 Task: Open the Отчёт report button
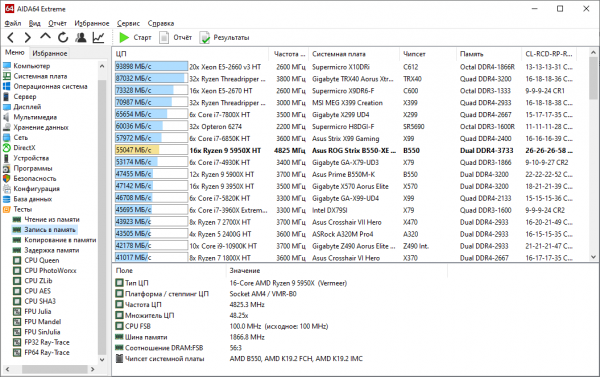click(176, 38)
